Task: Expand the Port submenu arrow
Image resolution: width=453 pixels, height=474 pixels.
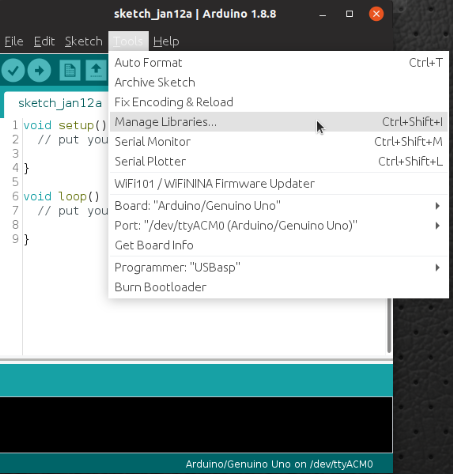Action: (438, 226)
